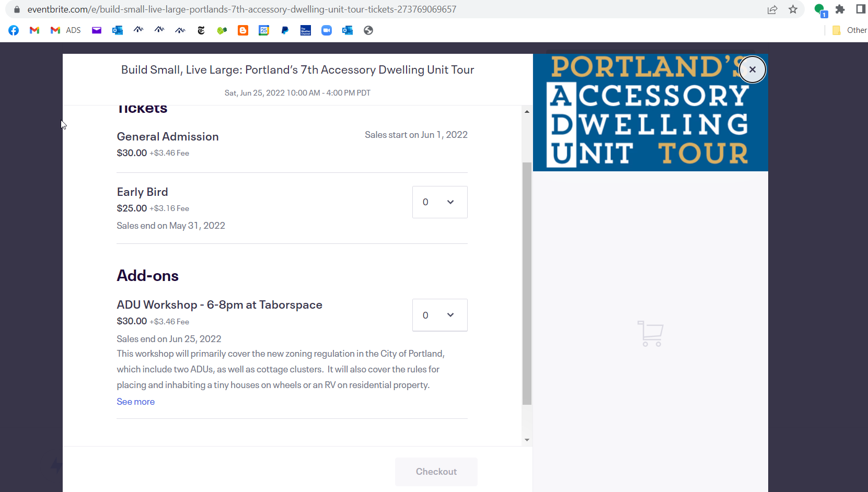This screenshot has width=868, height=492.
Task: Open the Chrome extensions puzzle icon
Action: click(x=840, y=9)
